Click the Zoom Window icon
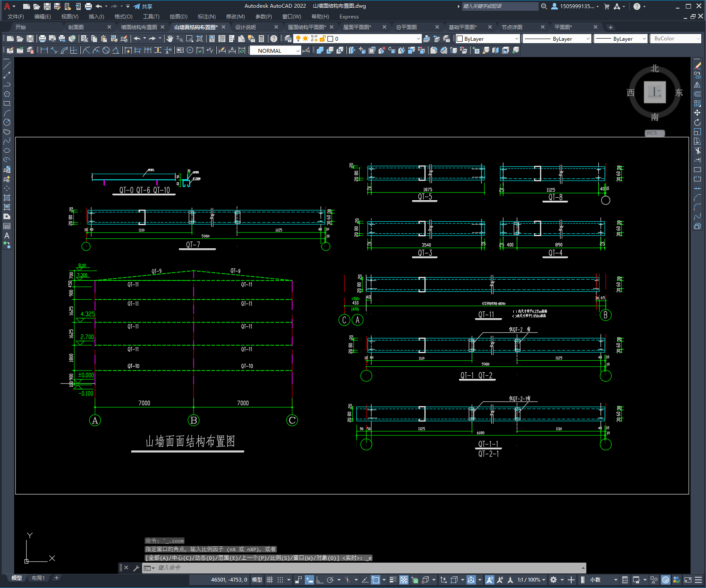Image resolution: width=706 pixels, height=588 pixels. tap(190, 39)
